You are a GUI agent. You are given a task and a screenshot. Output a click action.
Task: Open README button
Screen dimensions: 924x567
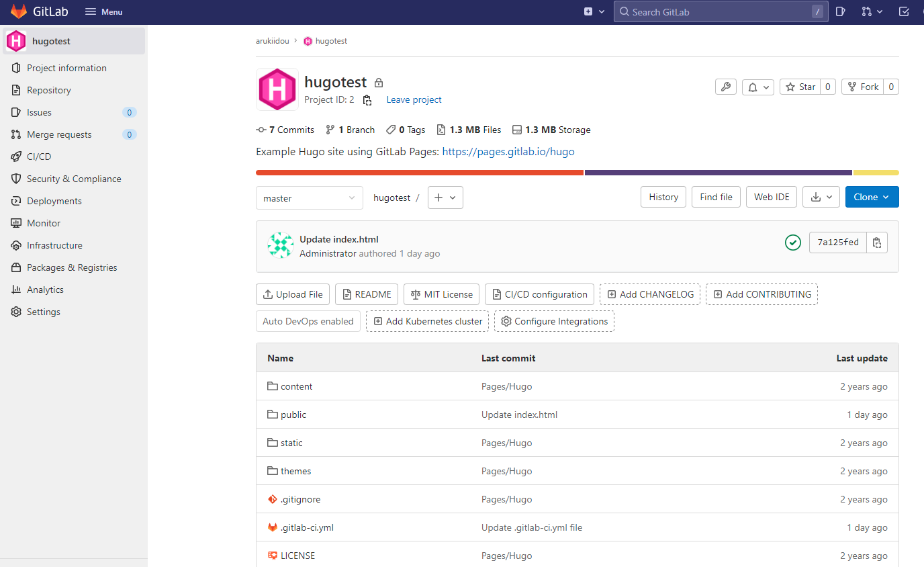367,294
